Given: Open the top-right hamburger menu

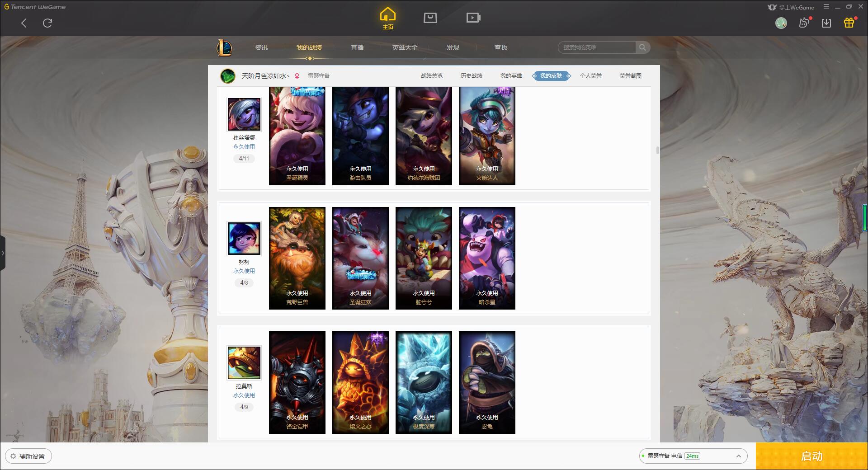Looking at the screenshot, I should click(826, 7).
